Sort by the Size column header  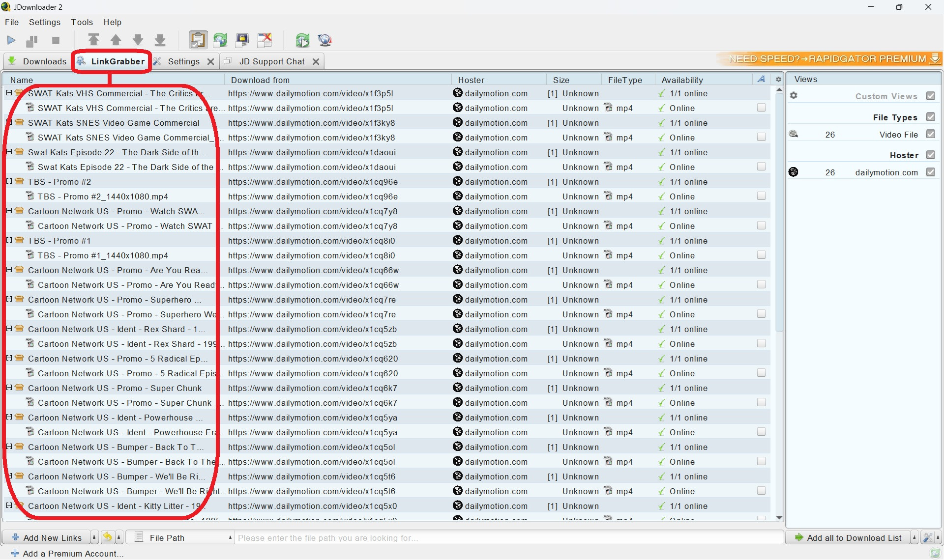pyautogui.click(x=573, y=80)
